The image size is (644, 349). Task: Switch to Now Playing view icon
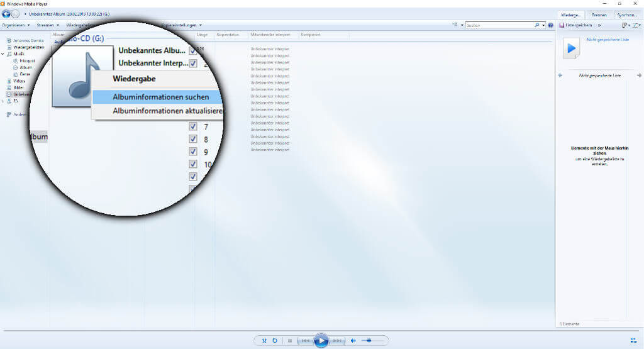633,340
